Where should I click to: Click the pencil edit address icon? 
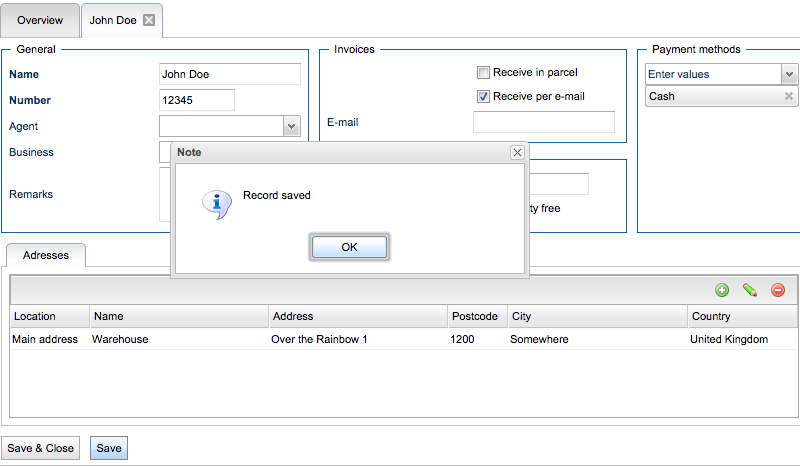750,290
